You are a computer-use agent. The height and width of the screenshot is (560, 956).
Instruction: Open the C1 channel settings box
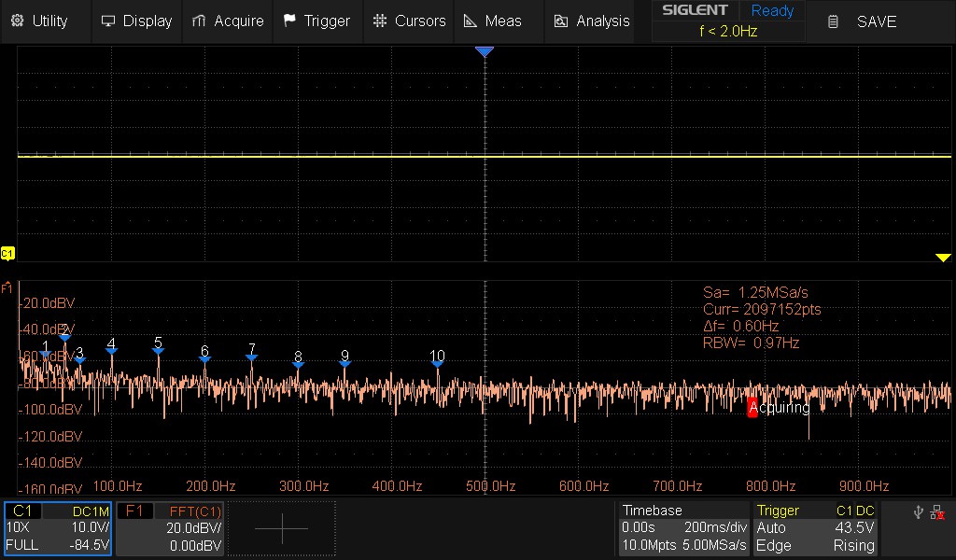[x=58, y=528]
